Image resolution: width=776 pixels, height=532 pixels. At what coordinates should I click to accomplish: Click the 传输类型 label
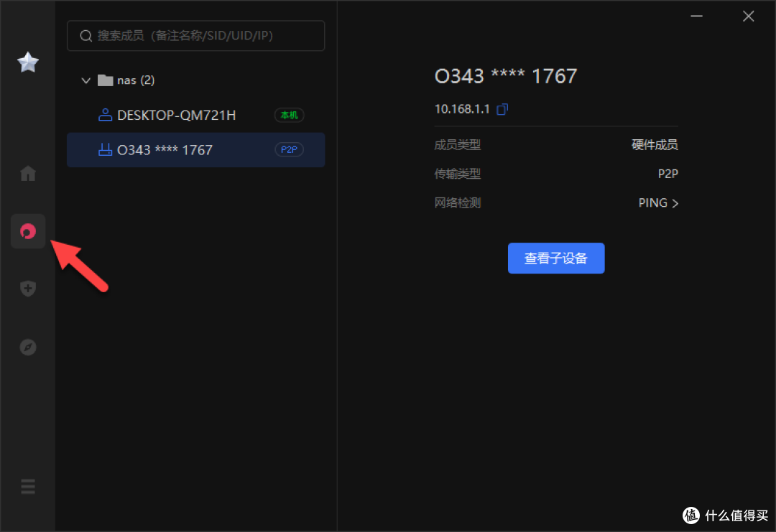pos(457,174)
